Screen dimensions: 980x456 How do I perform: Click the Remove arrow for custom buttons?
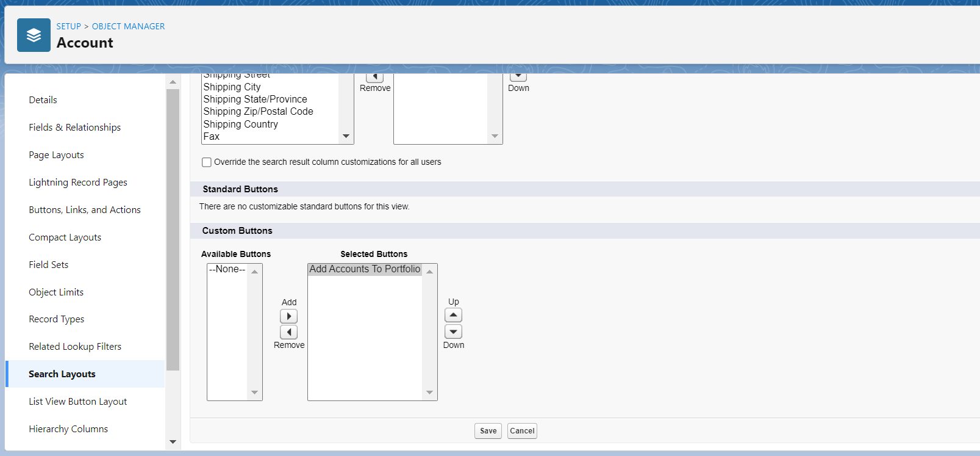(288, 332)
